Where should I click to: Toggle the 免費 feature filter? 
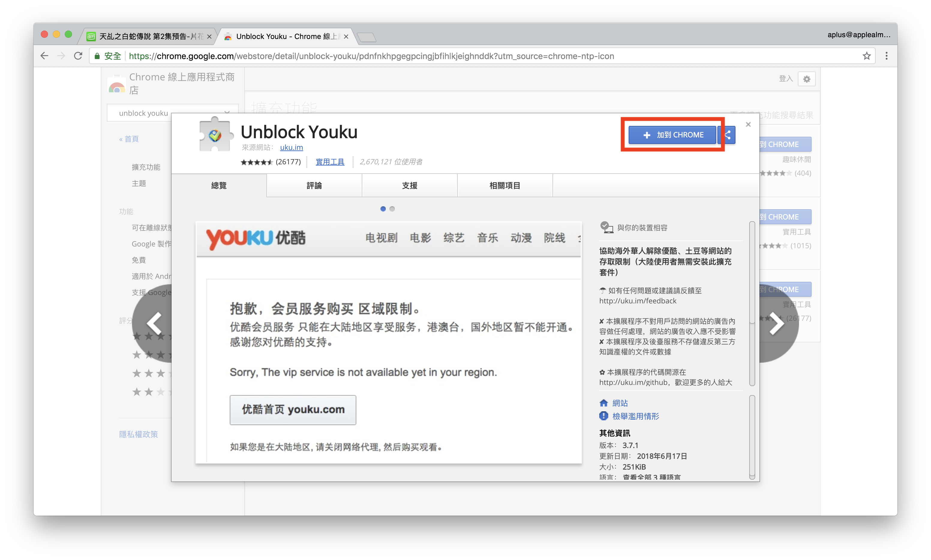[139, 260]
